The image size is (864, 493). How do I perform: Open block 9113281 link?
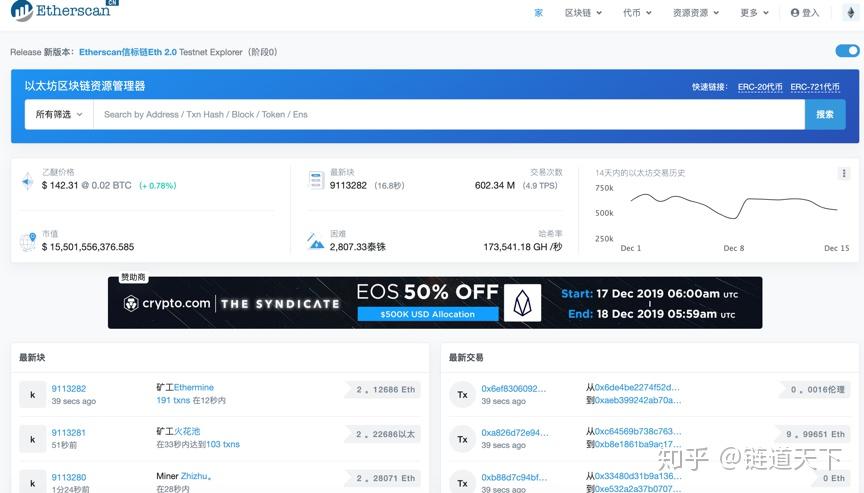(69, 432)
